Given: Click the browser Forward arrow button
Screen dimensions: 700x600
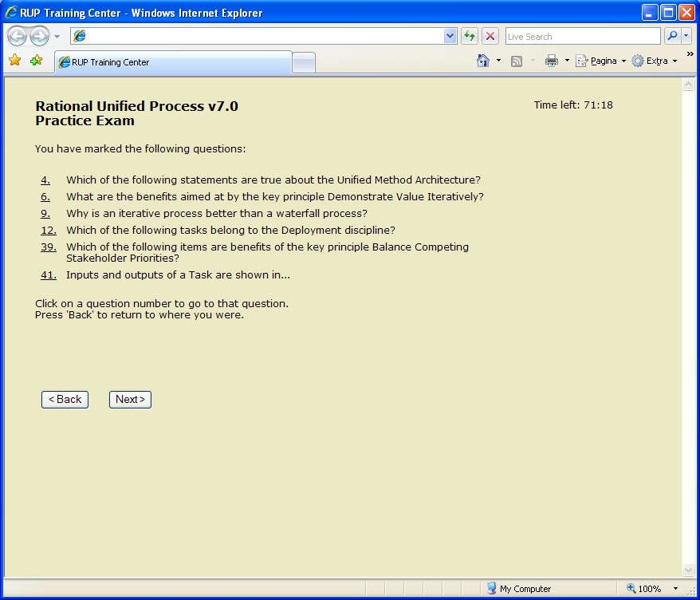Looking at the screenshot, I should click(39, 36).
